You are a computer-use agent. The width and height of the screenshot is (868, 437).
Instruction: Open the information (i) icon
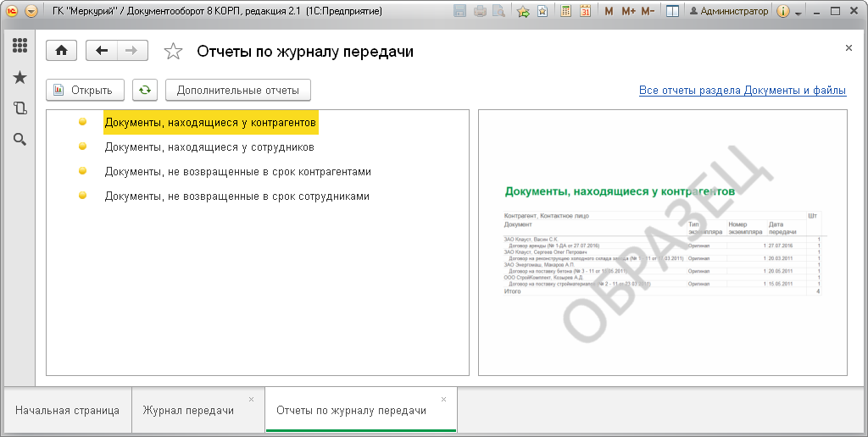tap(782, 11)
